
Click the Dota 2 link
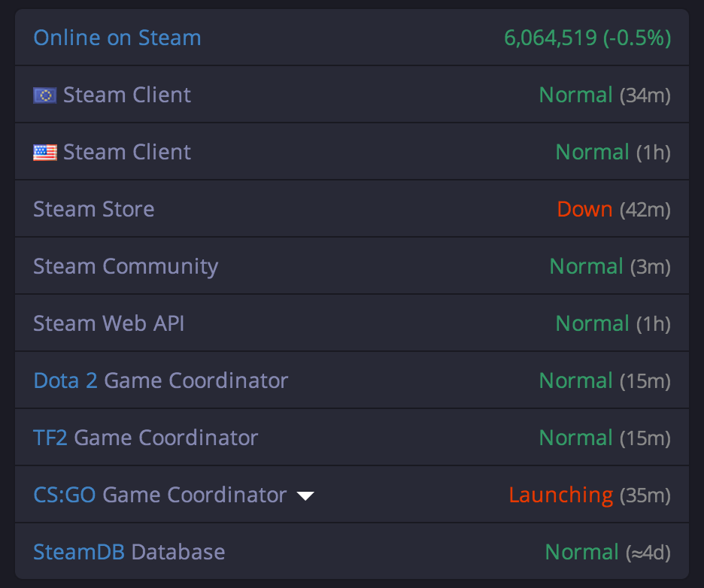click(x=65, y=380)
